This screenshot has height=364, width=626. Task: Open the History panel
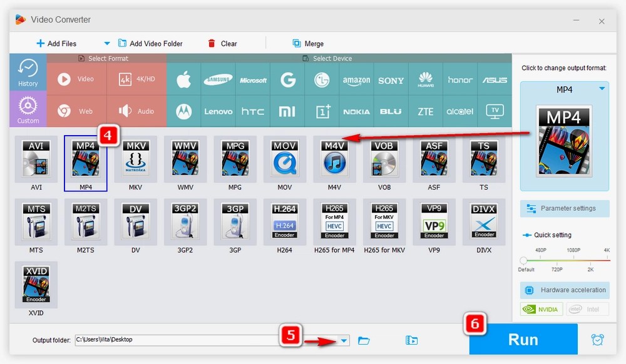(28, 71)
